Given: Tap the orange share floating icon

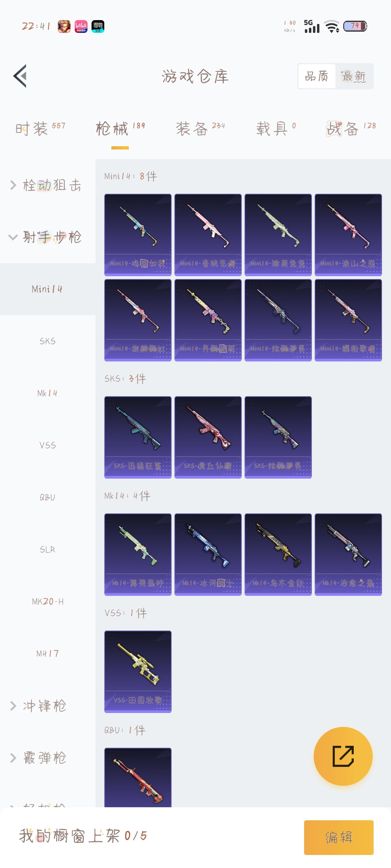Looking at the screenshot, I should coord(343,756).
